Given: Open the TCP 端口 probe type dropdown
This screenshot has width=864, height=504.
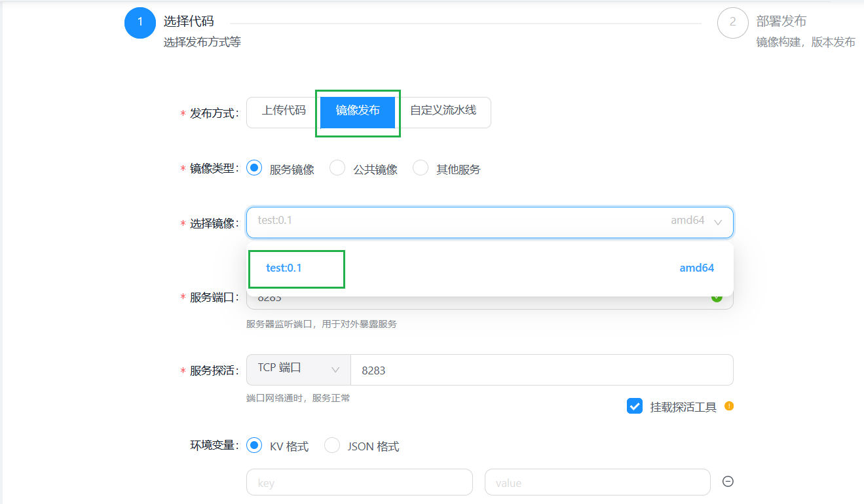Looking at the screenshot, I should 299,370.
